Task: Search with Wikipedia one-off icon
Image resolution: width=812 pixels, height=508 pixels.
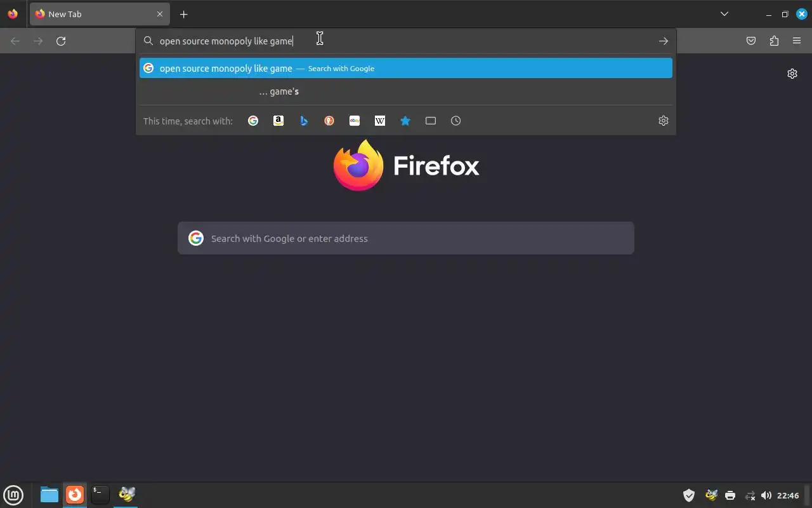Action: (380, 121)
